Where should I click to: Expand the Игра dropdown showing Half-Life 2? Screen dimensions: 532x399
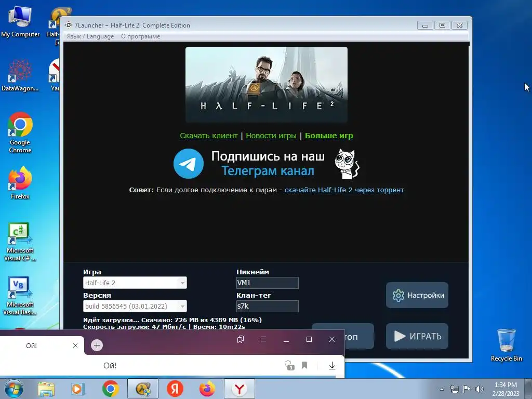click(x=135, y=283)
